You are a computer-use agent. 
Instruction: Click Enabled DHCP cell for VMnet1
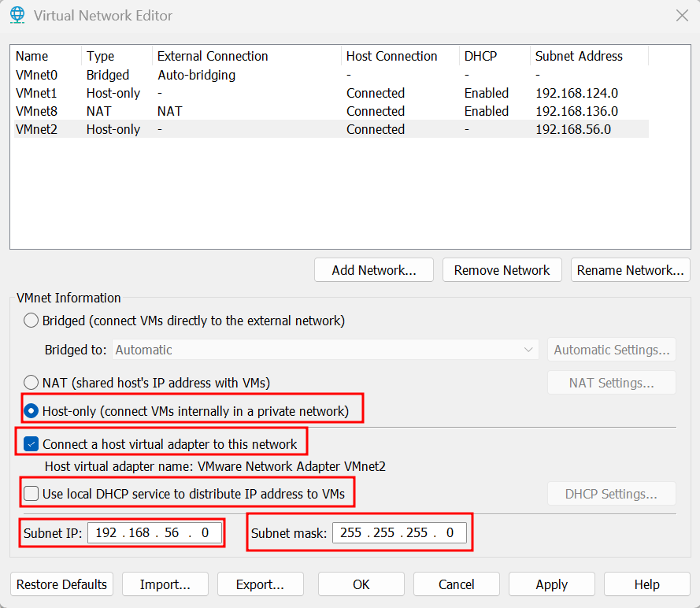point(487,93)
